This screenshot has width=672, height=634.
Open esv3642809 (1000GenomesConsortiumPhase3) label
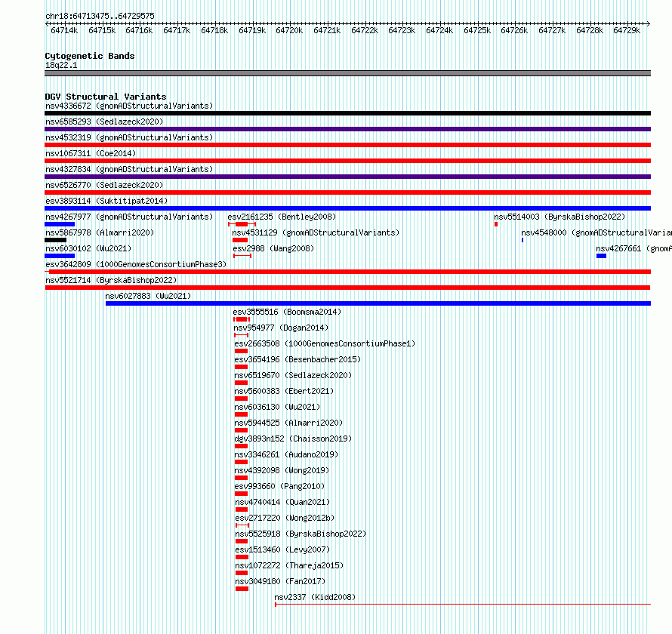[136, 264]
